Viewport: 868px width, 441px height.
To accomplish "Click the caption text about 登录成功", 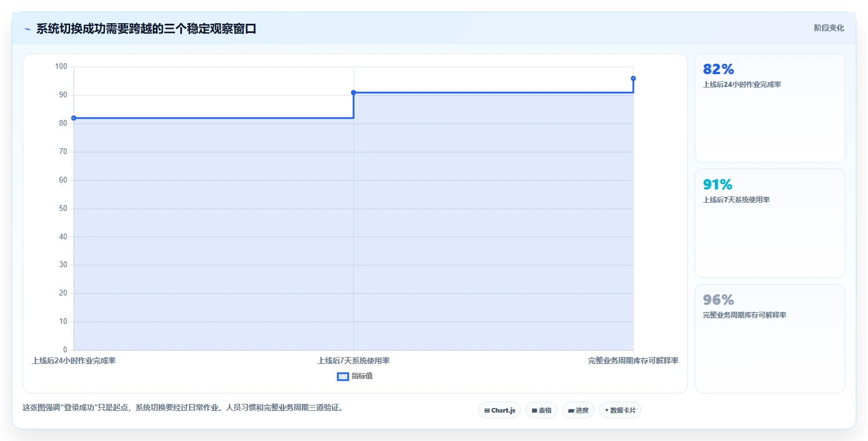I will pos(184,407).
